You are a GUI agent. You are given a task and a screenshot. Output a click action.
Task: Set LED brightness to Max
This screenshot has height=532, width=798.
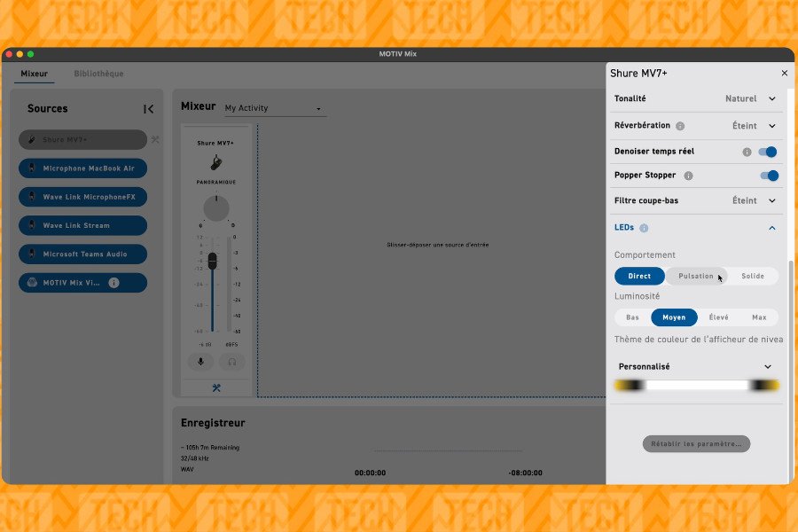coord(759,317)
